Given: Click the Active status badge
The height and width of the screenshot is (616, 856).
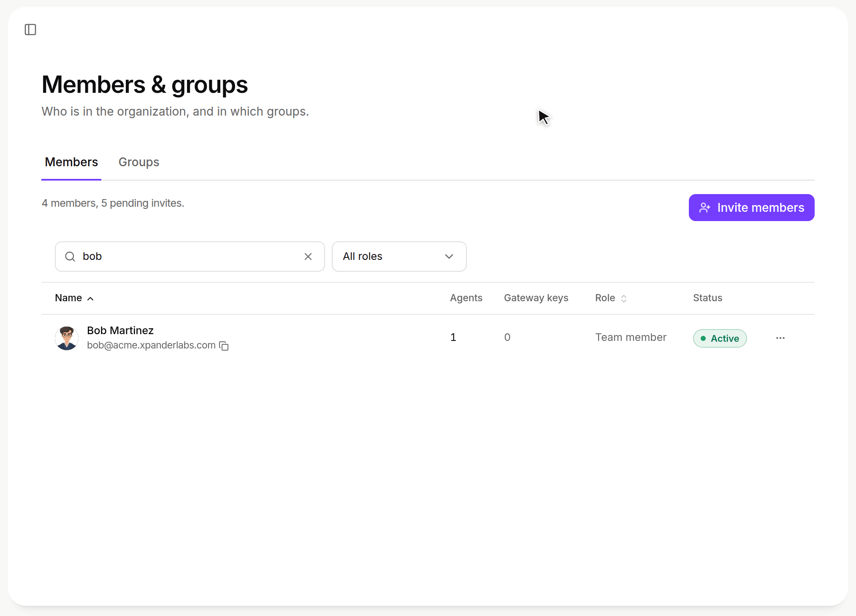Looking at the screenshot, I should pyautogui.click(x=720, y=338).
